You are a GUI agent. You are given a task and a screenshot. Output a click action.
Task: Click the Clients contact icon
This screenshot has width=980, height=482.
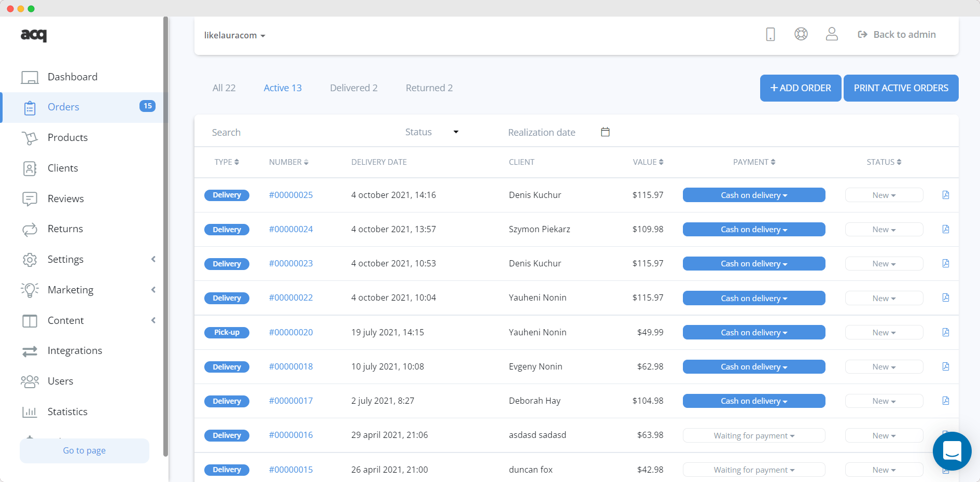click(30, 168)
